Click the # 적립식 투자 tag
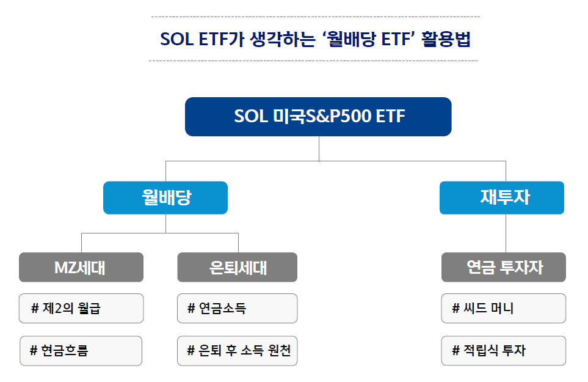 [504, 351]
